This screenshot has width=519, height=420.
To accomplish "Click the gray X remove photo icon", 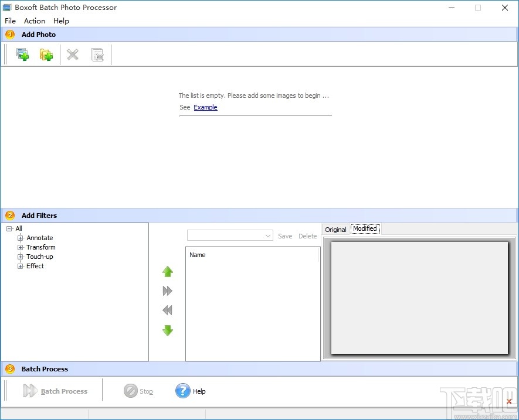I will click(73, 54).
